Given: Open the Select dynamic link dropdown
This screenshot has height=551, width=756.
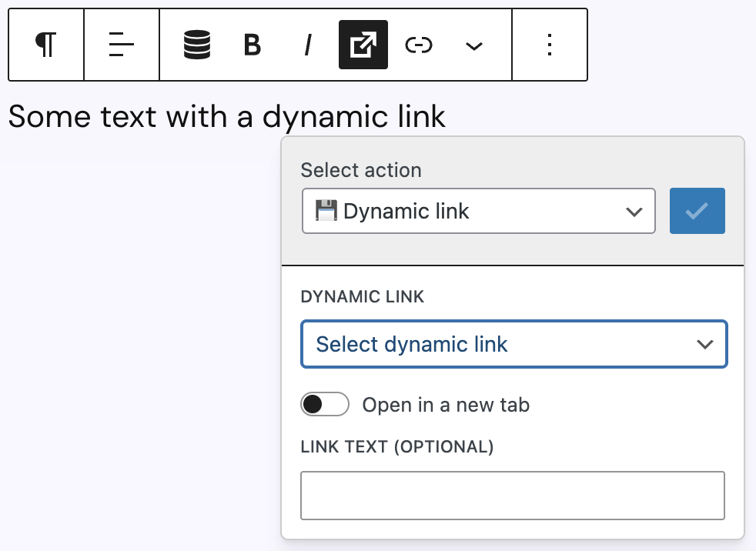Looking at the screenshot, I should pos(514,344).
